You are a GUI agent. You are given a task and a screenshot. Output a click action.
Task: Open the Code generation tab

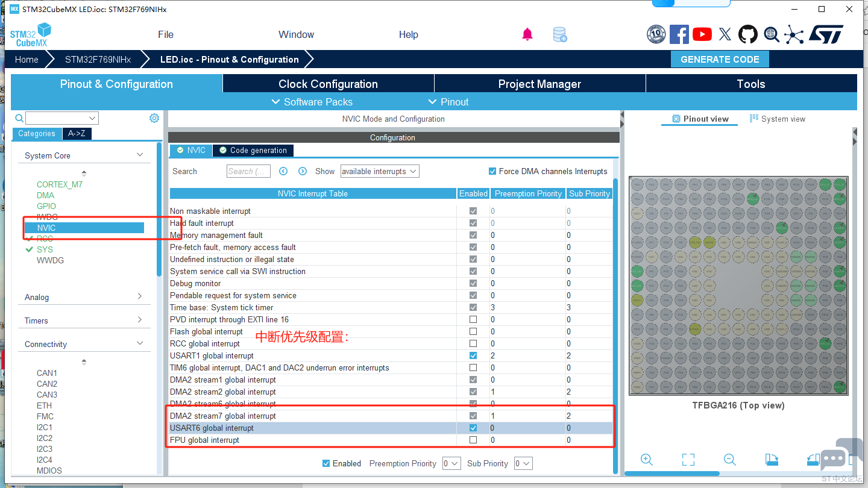click(x=253, y=150)
